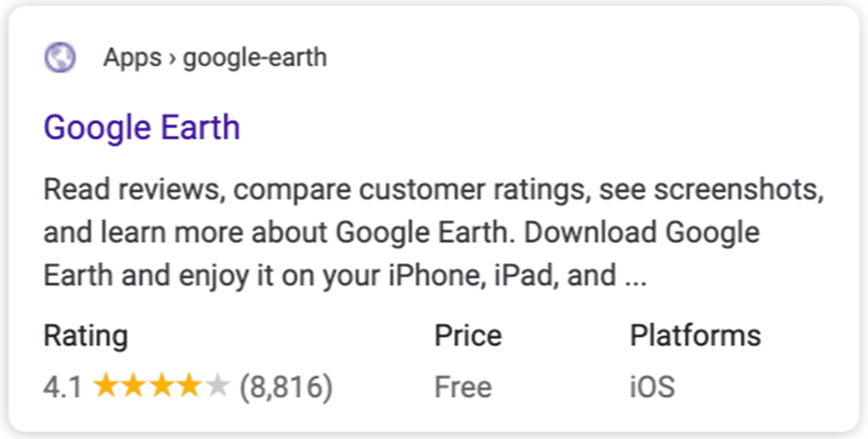The width and height of the screenshot is (868, 439).
Task: Click the iOS platform value
Action: click(652, 387)
